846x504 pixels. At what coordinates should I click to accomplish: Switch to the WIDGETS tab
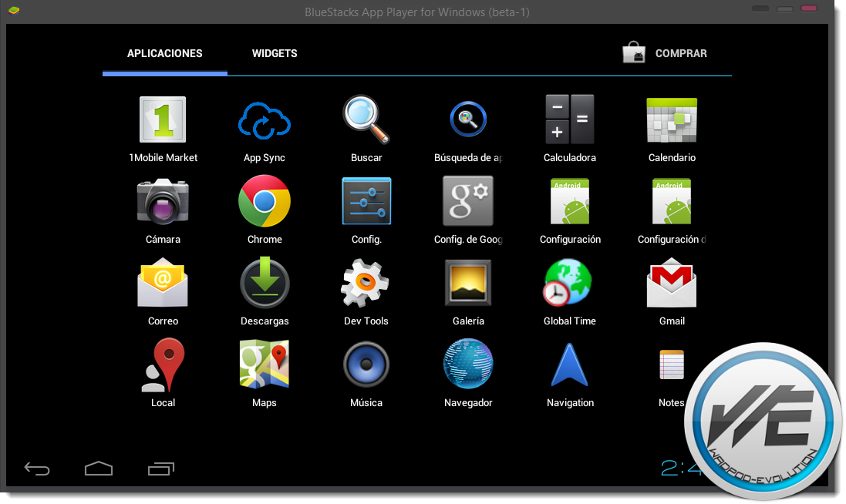click(x=275, y=53)
